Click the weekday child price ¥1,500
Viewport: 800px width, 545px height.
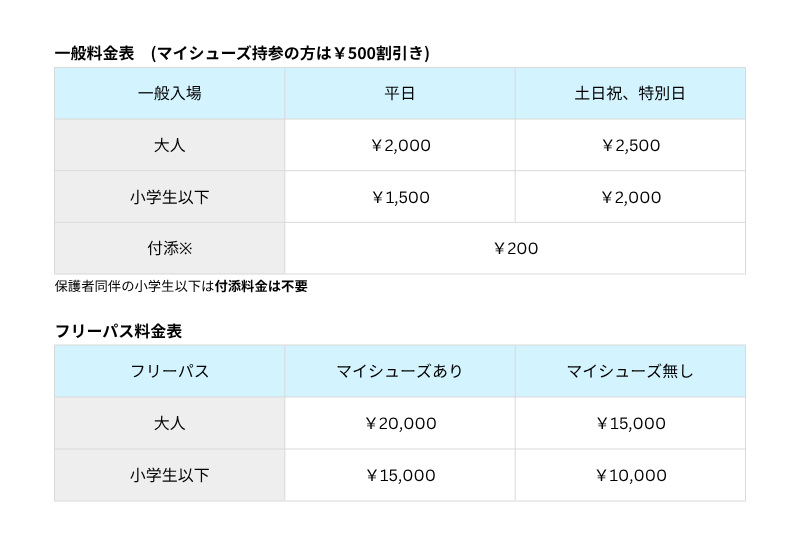[400, 197]
